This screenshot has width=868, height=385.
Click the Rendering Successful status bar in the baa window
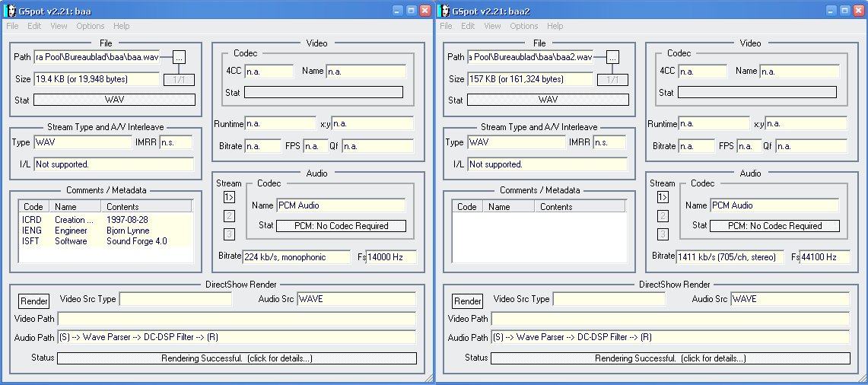pyautogui.click(x=237, y=358)
